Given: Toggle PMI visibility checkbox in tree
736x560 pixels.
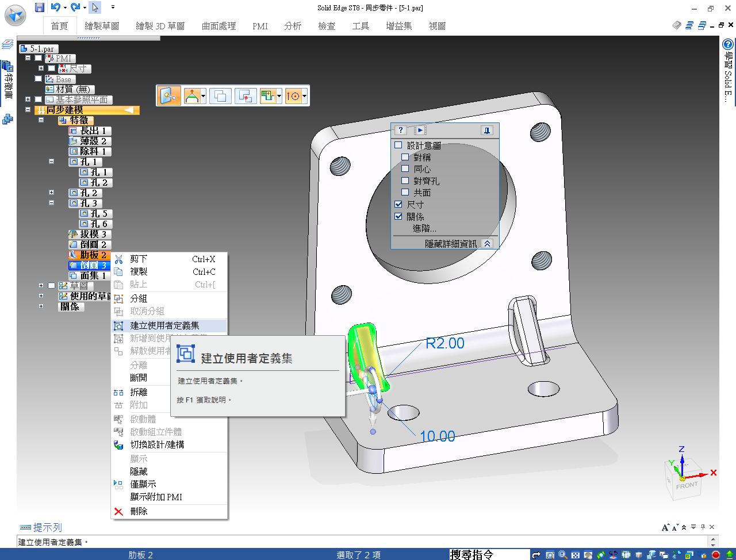Looking at the screenshot, I should (38, 58).
